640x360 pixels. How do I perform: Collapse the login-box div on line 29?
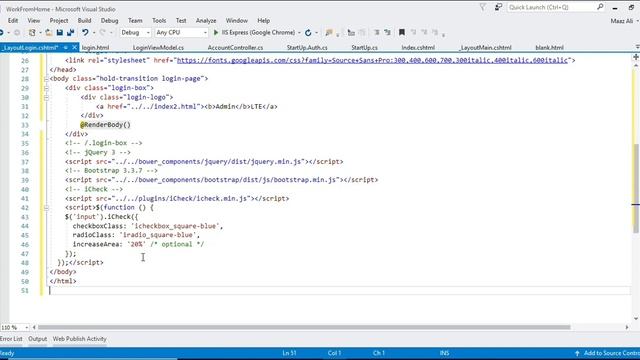click(x=46, y=88)
